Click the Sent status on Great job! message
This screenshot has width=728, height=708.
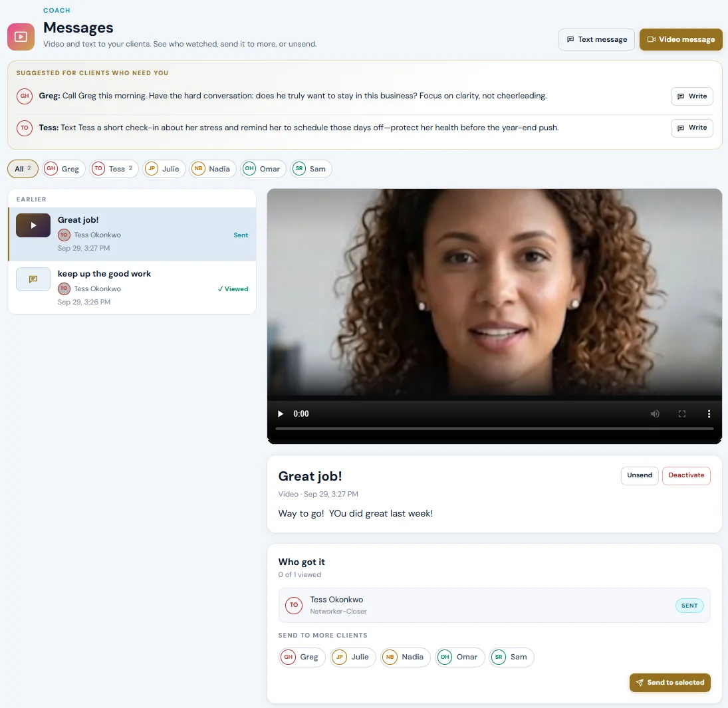(241, 235)
